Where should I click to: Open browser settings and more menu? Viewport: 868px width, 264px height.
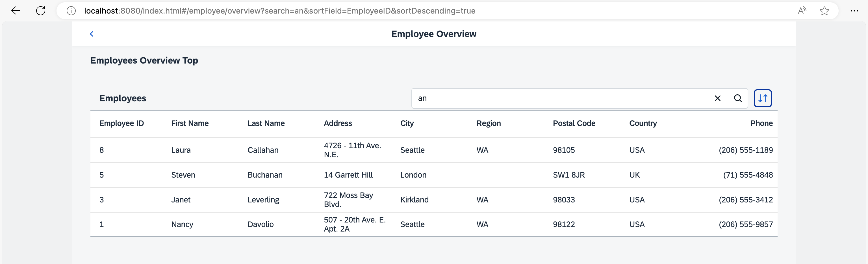click(854, 11)
